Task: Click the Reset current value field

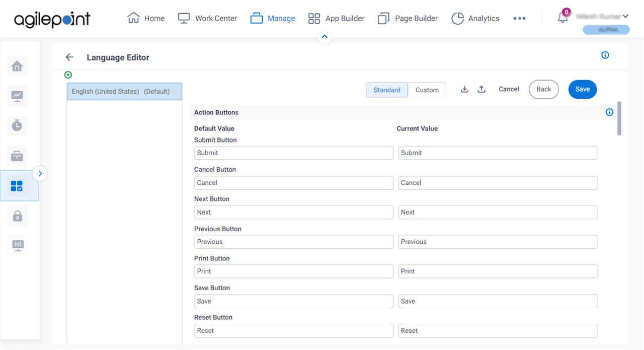Action: [498, 331]
